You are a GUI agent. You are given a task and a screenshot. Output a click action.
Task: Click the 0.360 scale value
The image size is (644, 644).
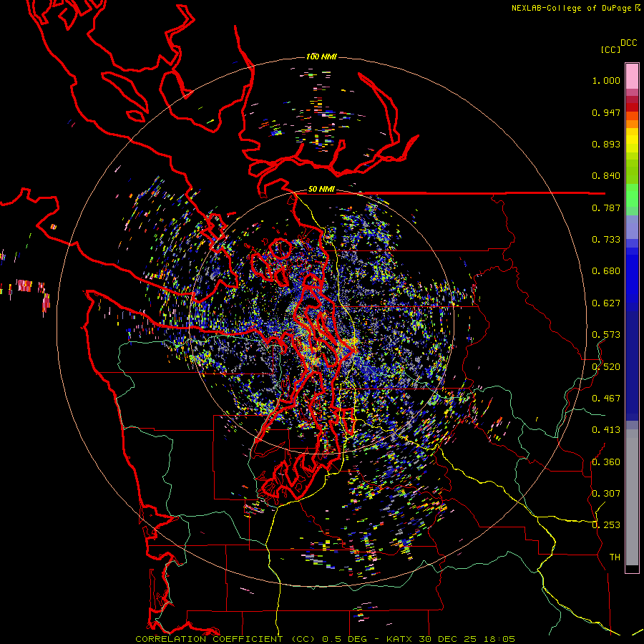tap(606, 462)
